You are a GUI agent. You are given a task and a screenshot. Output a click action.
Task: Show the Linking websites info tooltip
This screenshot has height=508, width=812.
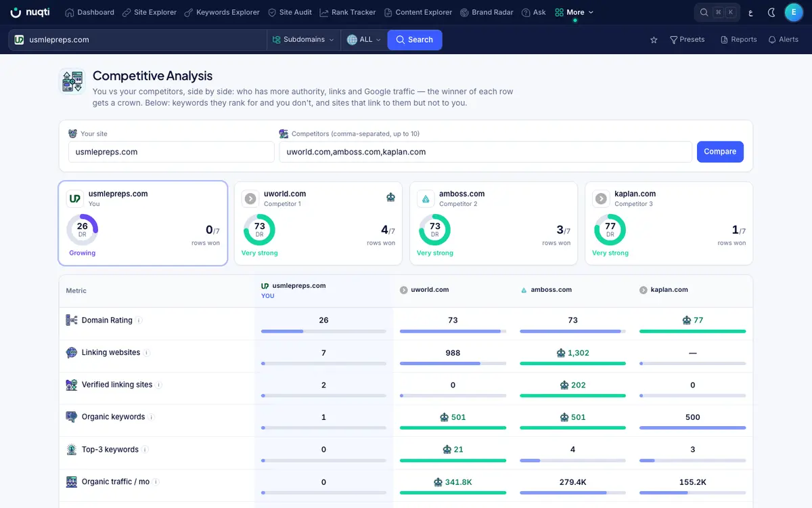pyautogui.click(x=146, y=352)
